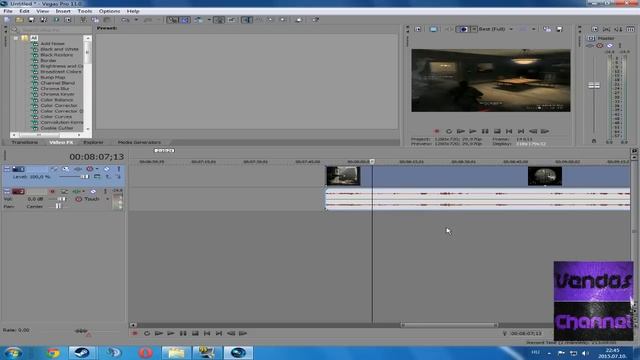Open the Touch automation mode dropdown
The height and width of the screenshot is (360, 640).
pos(107,199)
